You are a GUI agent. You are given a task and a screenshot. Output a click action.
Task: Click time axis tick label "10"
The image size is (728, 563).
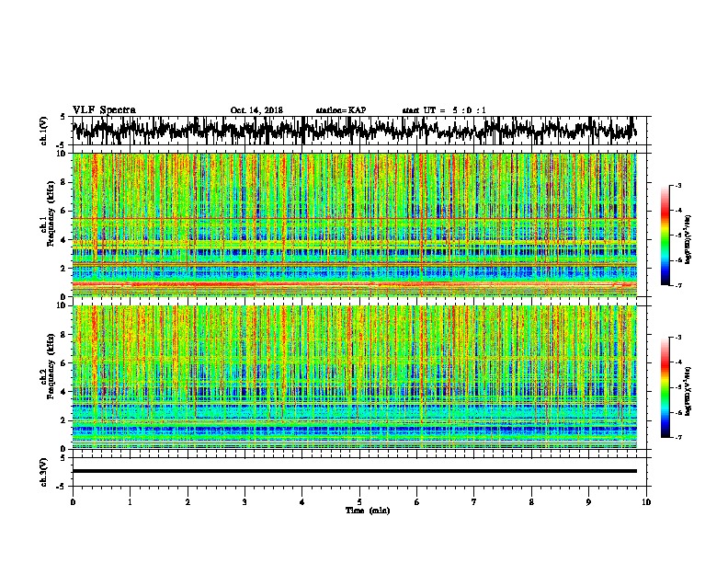pos(646,502)
